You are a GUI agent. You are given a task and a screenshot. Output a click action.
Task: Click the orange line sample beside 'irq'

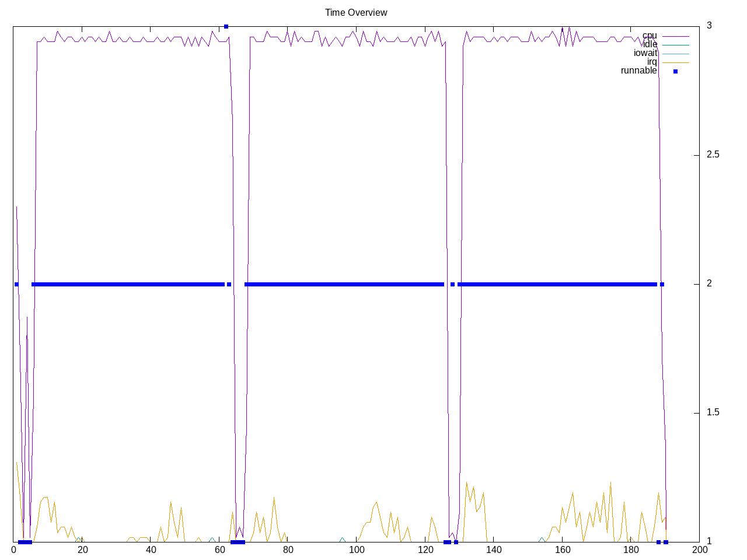[675, 62]
